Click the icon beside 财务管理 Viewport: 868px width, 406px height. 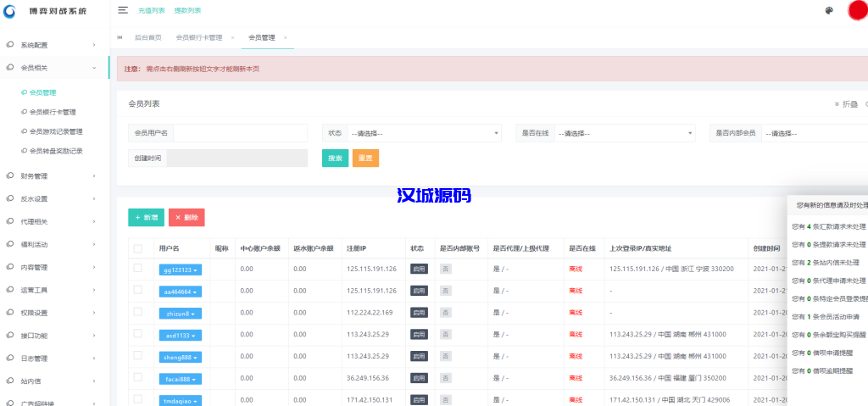(10, 176)
